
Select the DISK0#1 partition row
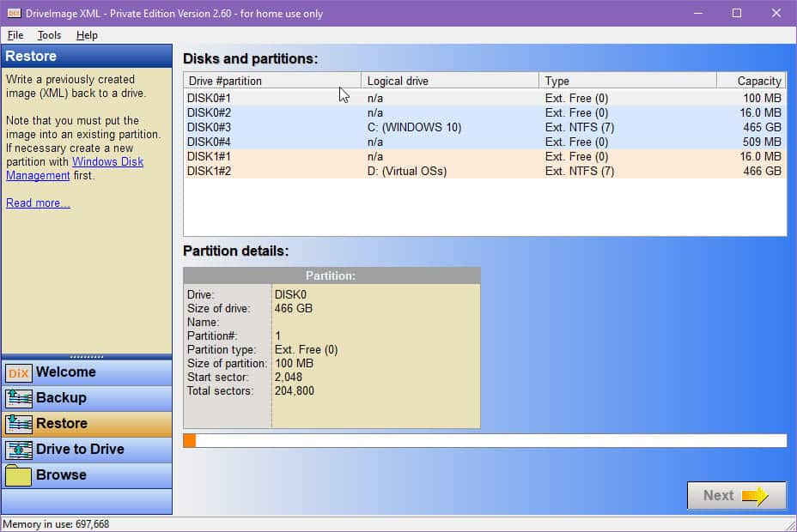[484, 98]
